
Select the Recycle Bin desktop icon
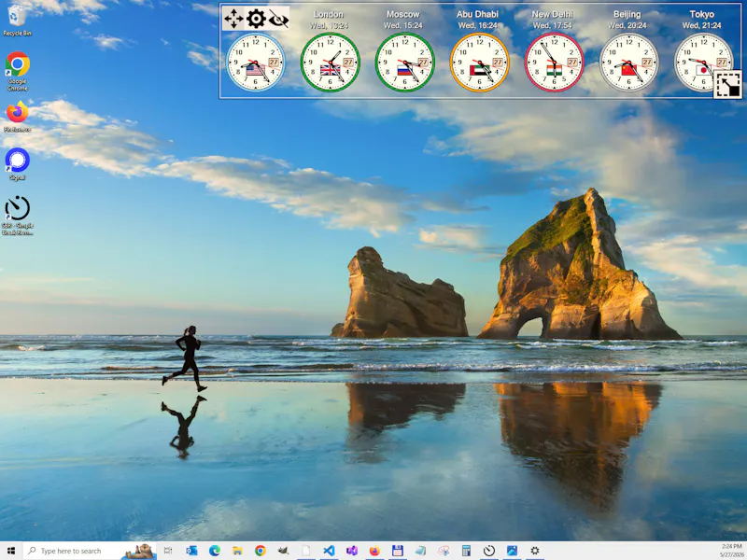point(17,21)
